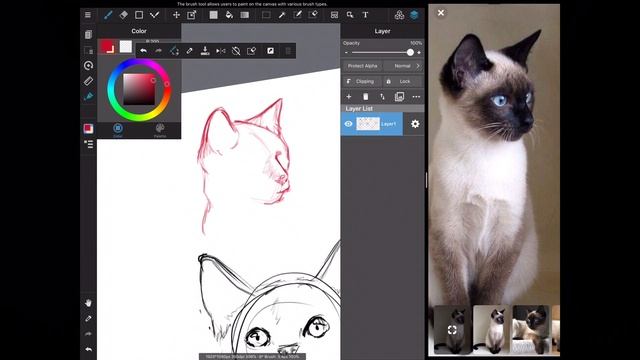
Task: Reorder layers with the swap arrows
Action: (x=382, y=97)
